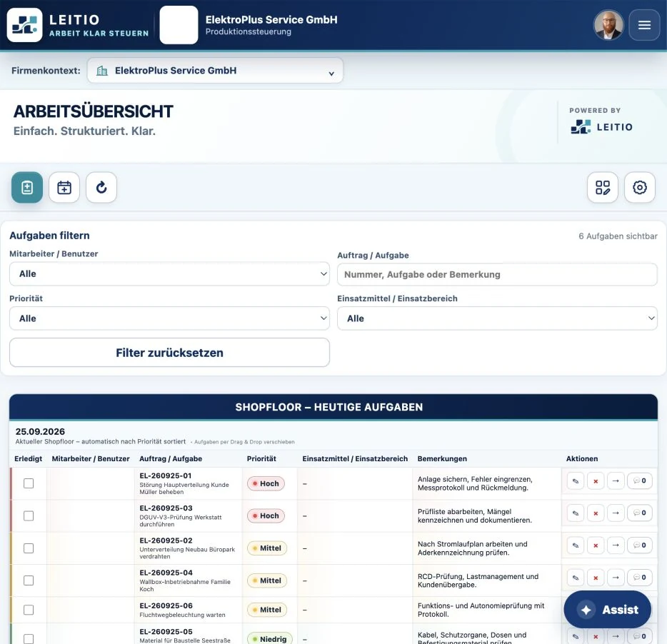Image resolution: width=667 pixels, height=644 pixels.
Task: Open the edit-layout grid icon
Action: point(602,187)
